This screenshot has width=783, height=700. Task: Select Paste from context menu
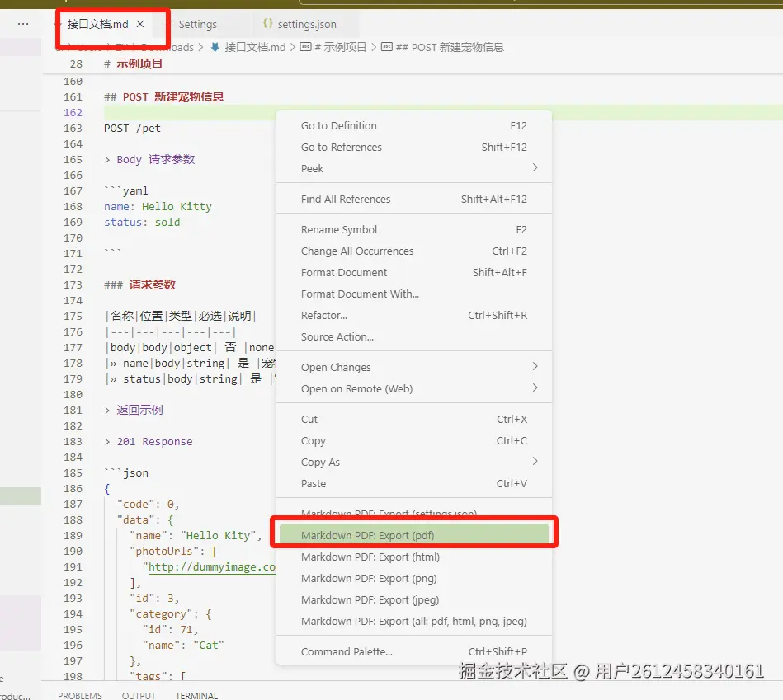(x=414, y=483)
